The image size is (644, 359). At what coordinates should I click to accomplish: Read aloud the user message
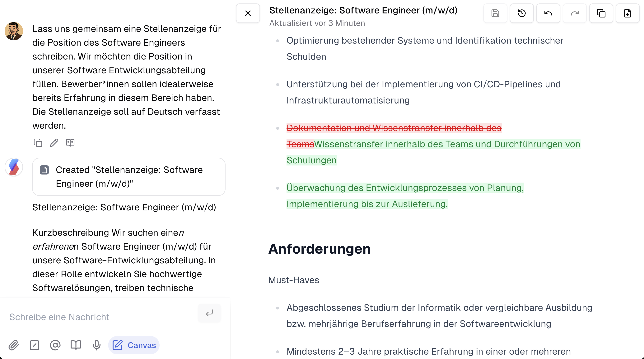click(70, 143)
